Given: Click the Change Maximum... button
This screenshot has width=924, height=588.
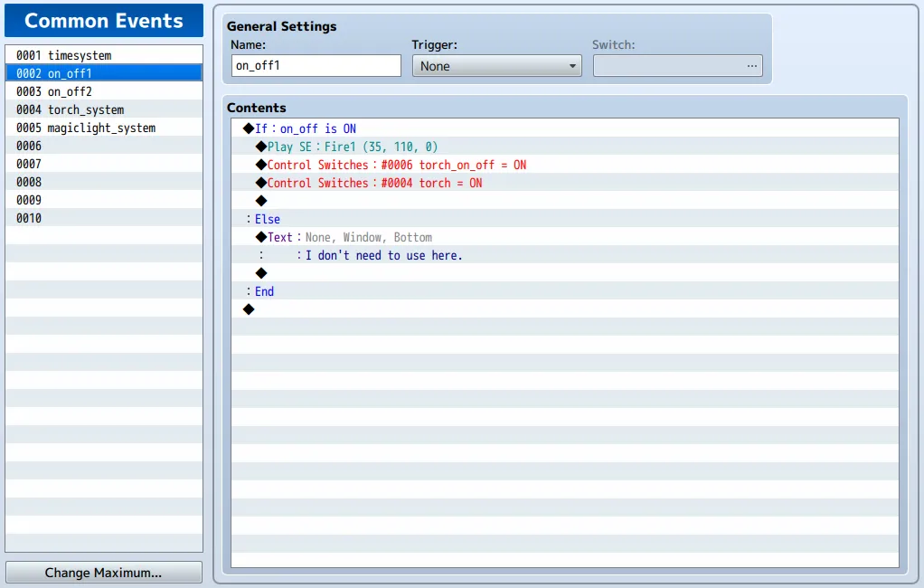Looking at the screenshot, I should click(x=104, y=573).
